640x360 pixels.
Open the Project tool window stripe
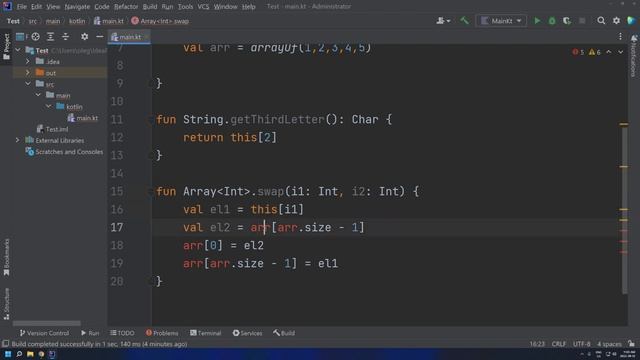click(6, 47)
